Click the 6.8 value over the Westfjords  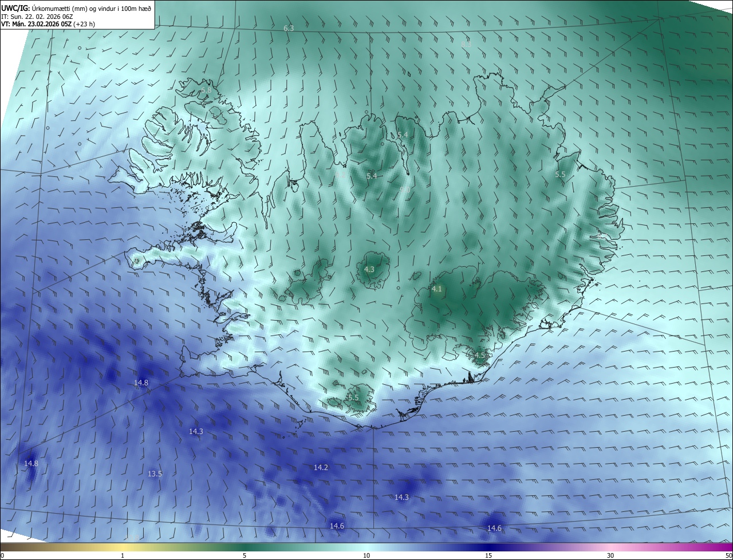pyautogui.click(x=206, y=90)
